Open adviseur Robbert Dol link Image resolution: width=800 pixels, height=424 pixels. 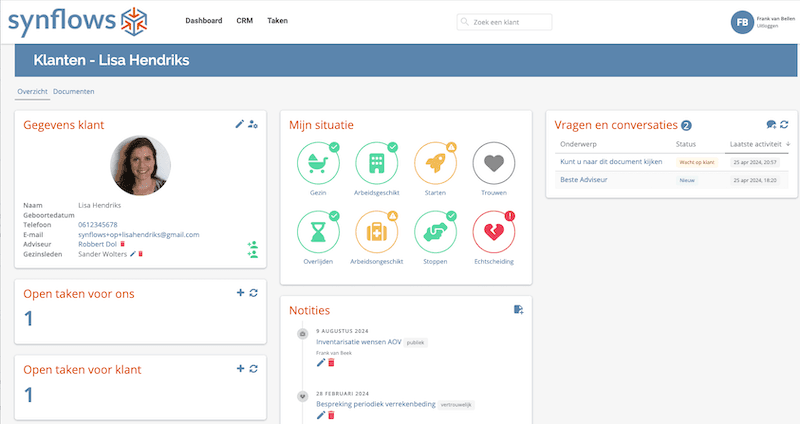pos(97,244)
